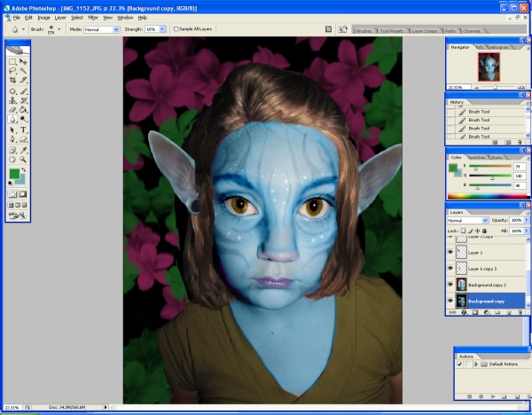
Task: Swap foreground and background colors
Action: (23, 169)
